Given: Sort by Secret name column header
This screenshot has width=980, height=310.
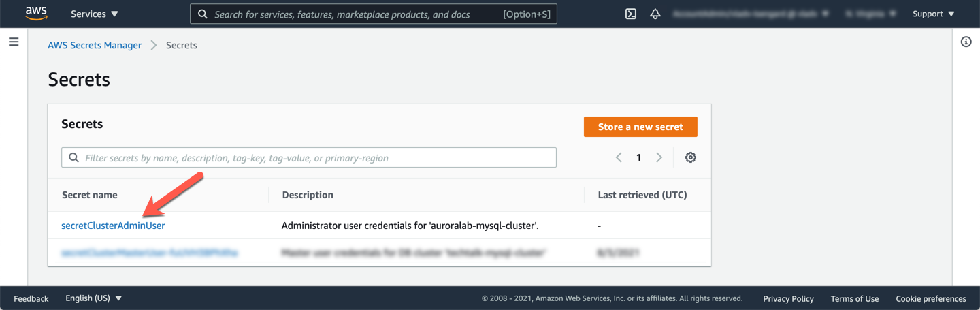Looking at the screenshot, I should coord(90,195).
